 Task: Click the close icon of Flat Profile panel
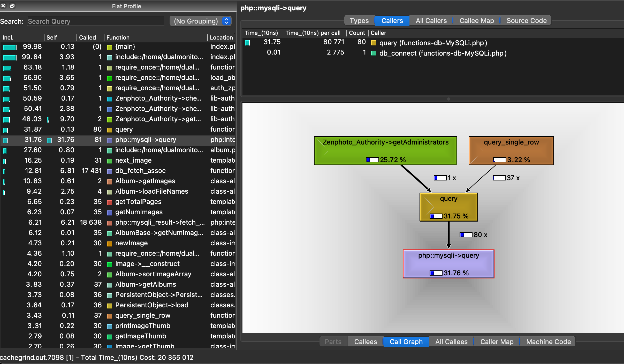click(x=3, y=6)
